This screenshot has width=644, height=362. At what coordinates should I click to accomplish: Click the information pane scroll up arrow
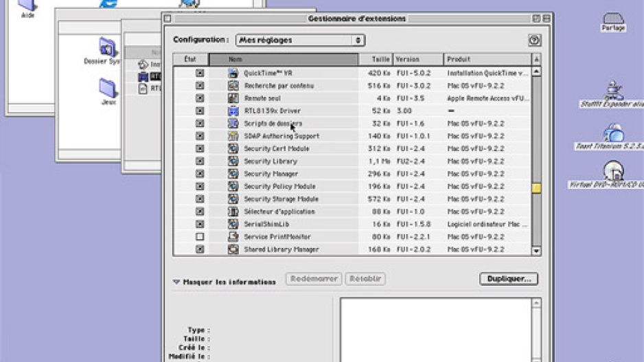click(x=536, y=303)
